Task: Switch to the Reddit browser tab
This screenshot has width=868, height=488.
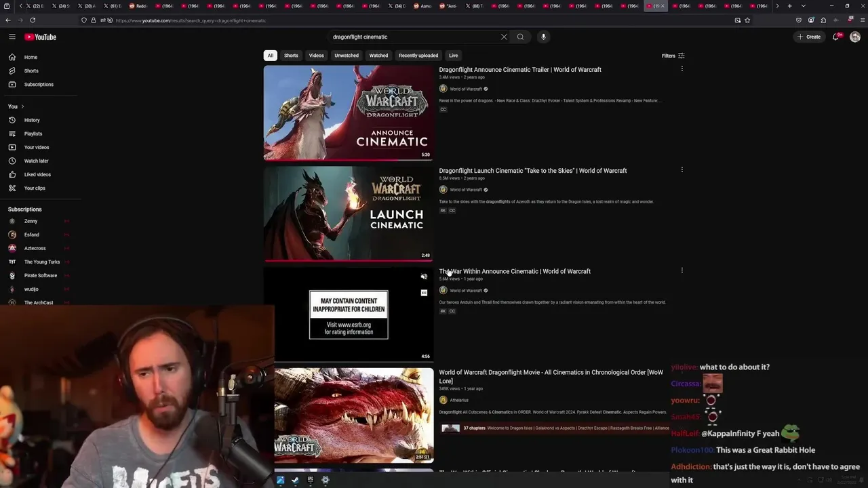Action: [x=139, y=6]
